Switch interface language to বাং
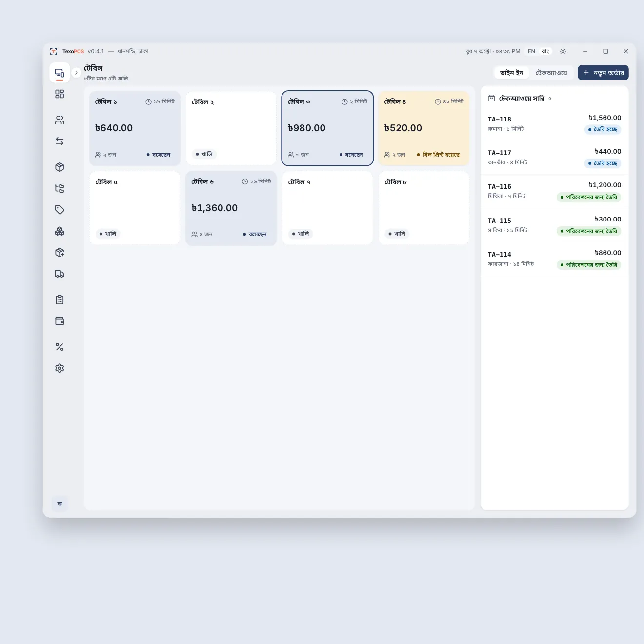Screen dimensions: 644x644 (x=545, y=51)
